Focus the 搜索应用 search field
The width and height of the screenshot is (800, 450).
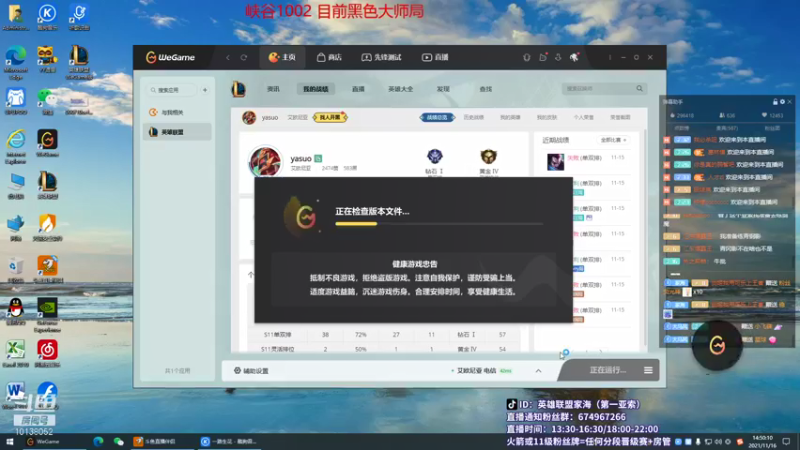pyautogui.click(x=172, y=90)
